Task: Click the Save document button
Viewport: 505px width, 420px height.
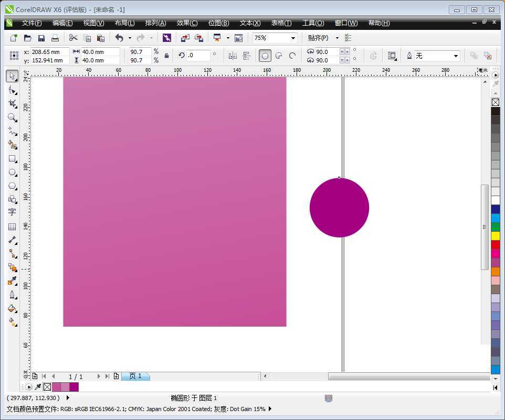Action: (41, 38)
